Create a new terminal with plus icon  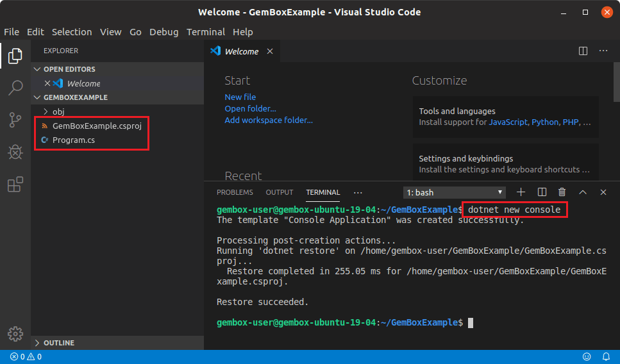tap(521, 192)
